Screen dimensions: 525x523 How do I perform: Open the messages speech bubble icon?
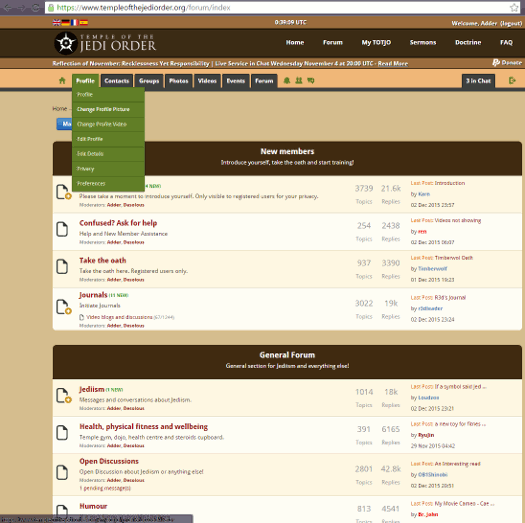tap(311, 81)
